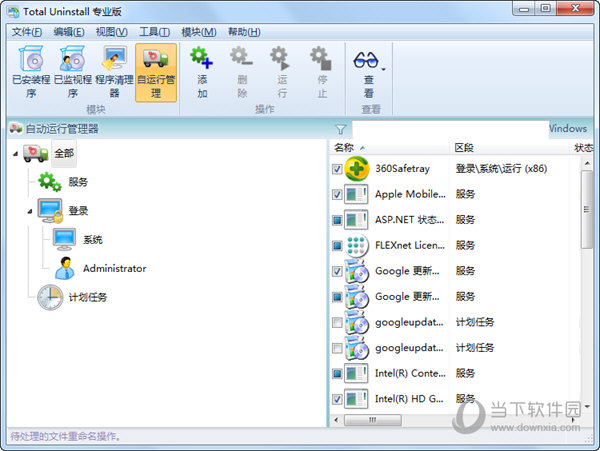Click the horizontal scrollbar left arrow
Screen dimensions: 600x451
tap(336, 420)
